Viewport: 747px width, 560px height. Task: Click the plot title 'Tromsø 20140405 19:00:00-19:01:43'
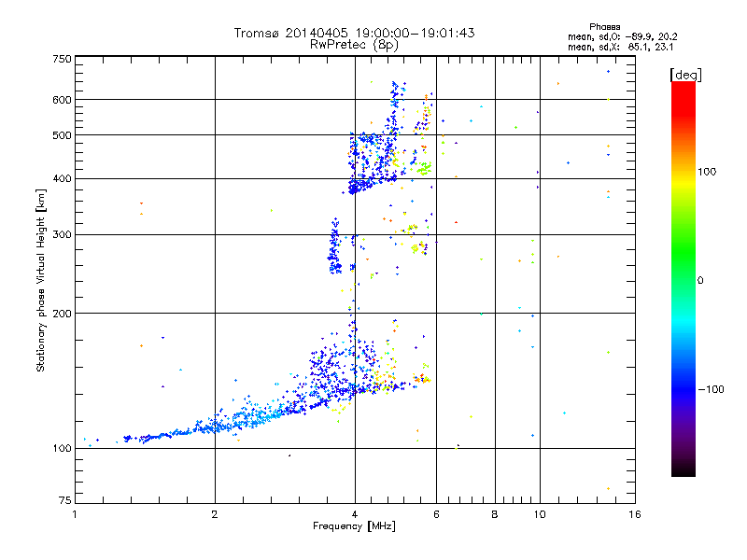[354, 33]
